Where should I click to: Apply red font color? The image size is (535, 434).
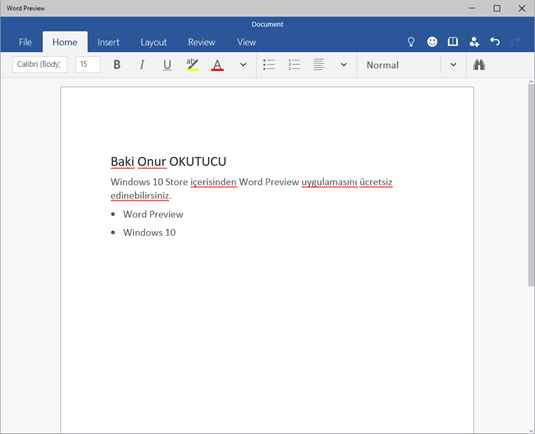click(217, 64)
